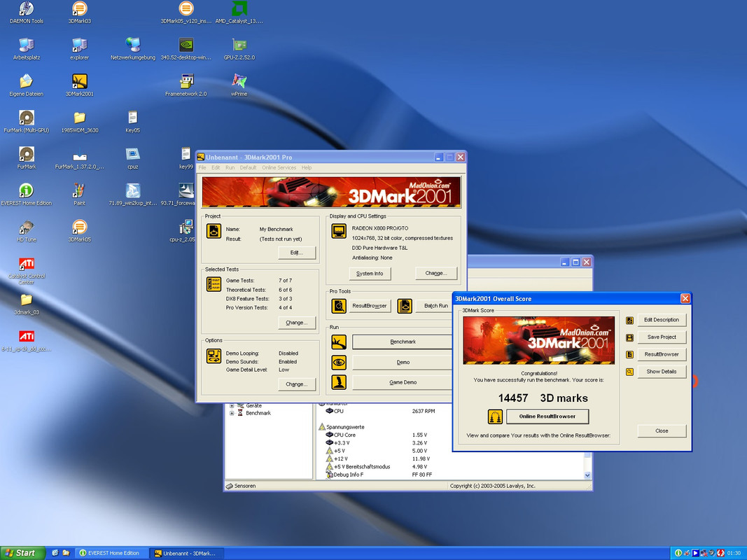Open the Help menu in 3DMark2001 Pro
Screen dimensions: 747x560
pos(307,167)
